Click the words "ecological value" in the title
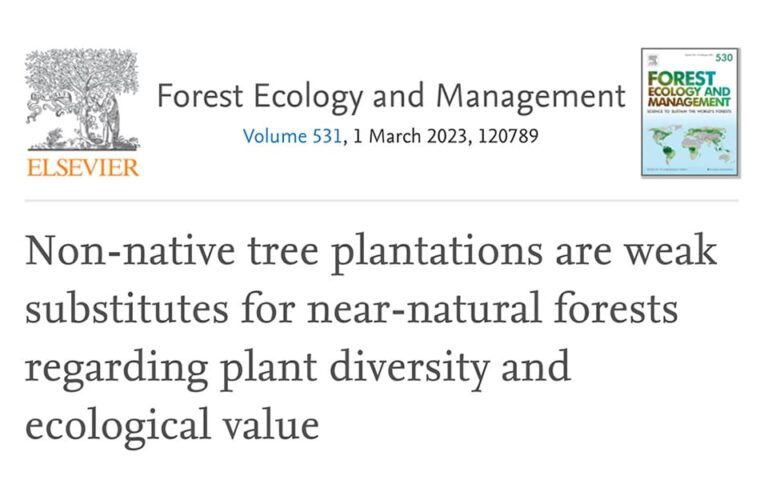 (x=172, y=425)
